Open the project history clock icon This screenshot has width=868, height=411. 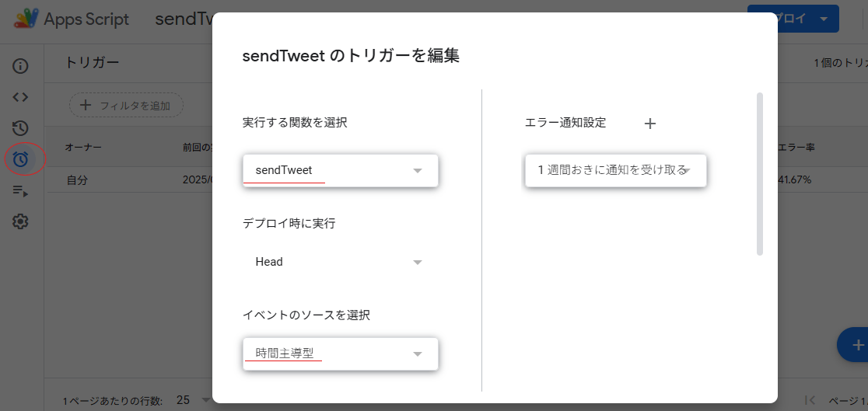(x=20, y=128)
